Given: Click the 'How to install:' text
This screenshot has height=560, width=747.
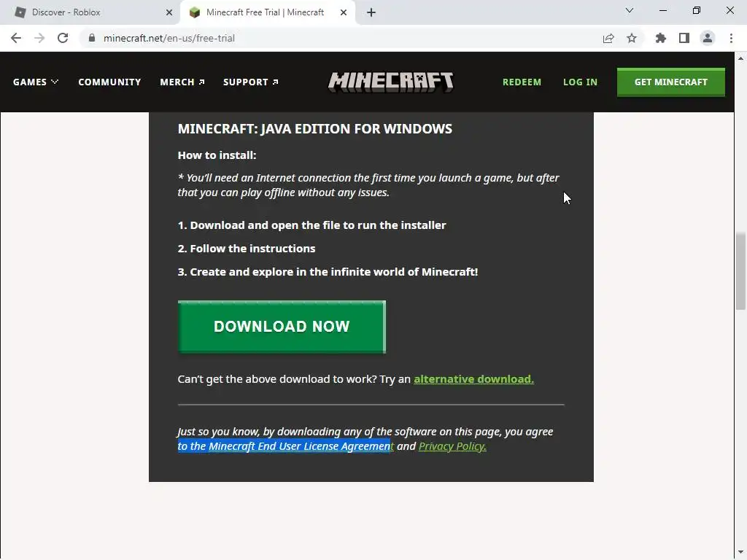Looking at the screenshot, I should point(217,155).
